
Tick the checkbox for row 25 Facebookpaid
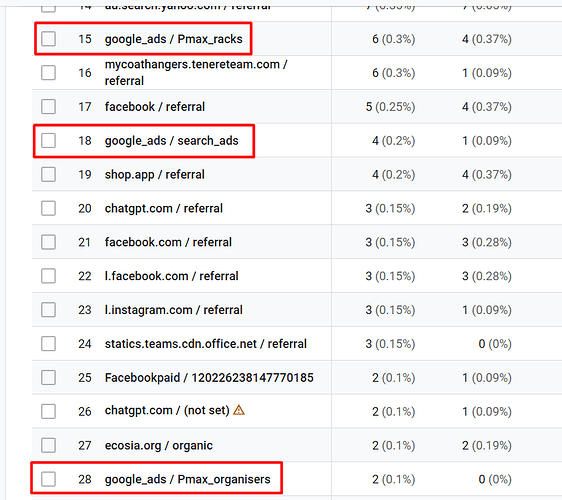[48, 377]
